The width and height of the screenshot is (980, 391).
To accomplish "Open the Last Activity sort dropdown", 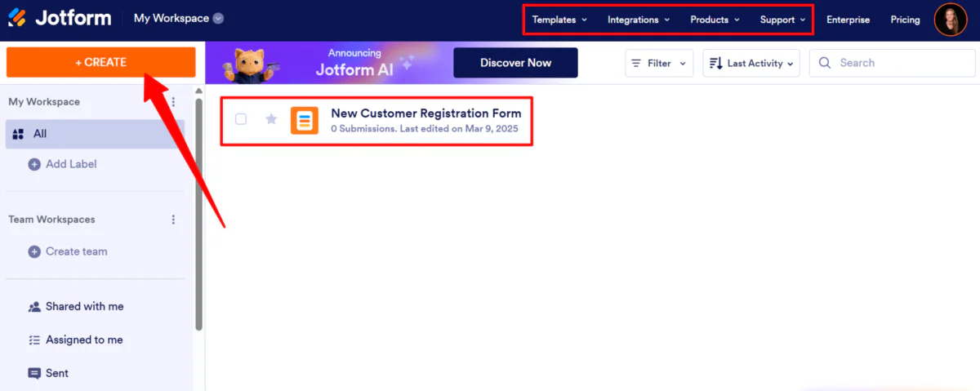I will [751, 63].
